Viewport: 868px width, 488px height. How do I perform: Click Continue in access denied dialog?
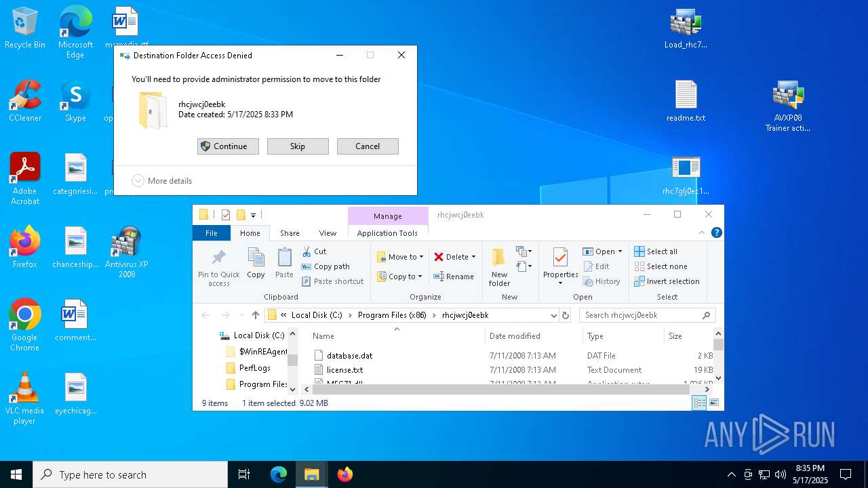pos(228,146)
